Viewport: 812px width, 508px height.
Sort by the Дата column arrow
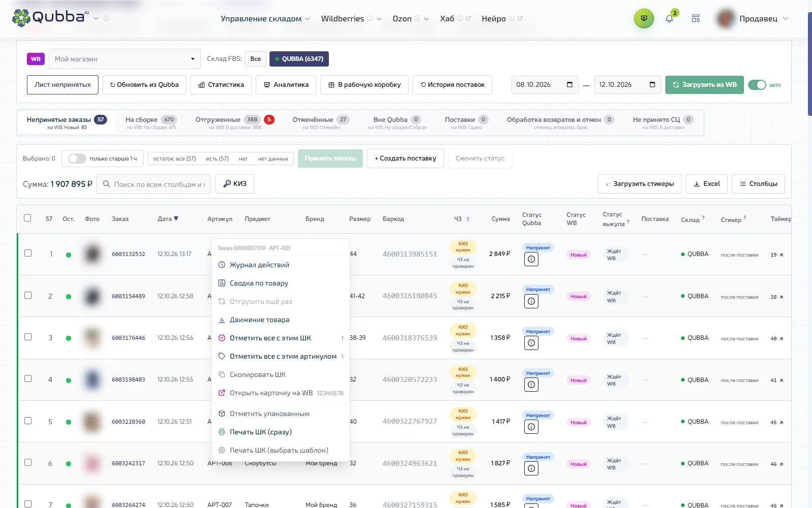176,219
